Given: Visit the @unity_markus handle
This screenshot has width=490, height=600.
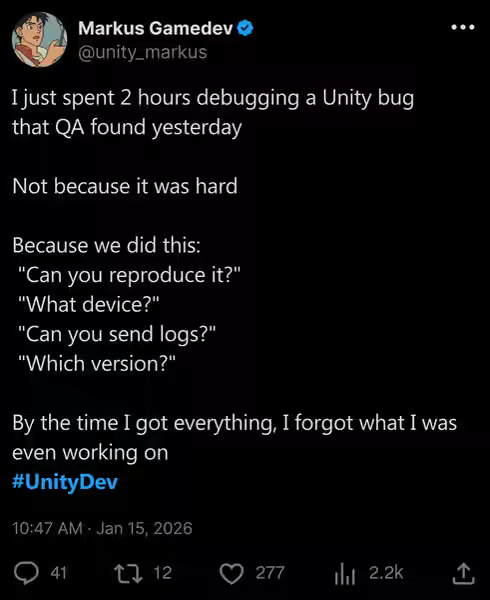Looking at the screenshot, I should tap(143, 52).
